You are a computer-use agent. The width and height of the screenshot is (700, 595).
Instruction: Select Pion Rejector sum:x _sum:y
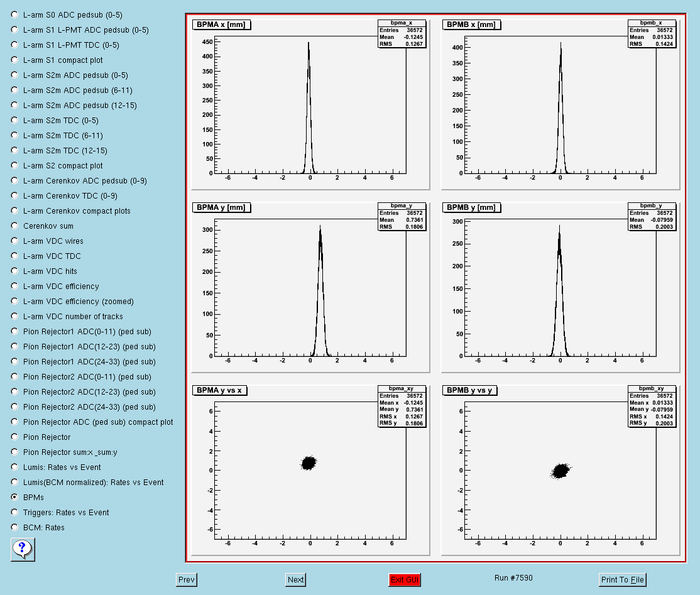[14, 452]
